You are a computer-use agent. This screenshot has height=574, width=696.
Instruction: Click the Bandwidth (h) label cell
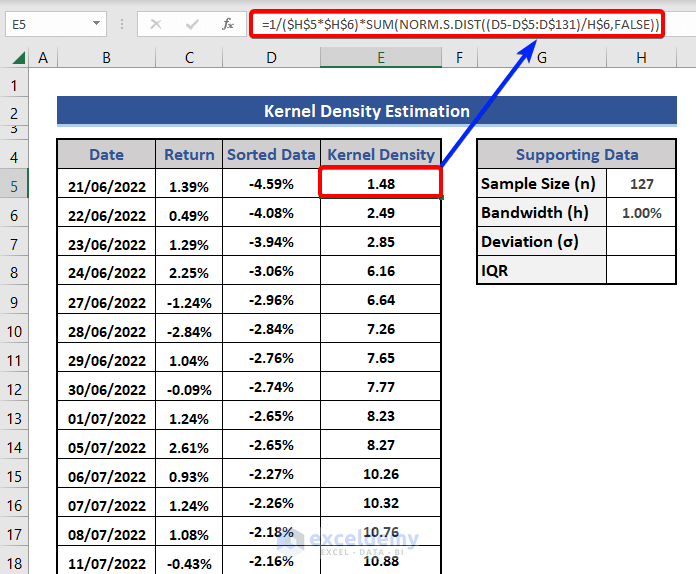tap(542, 213)
